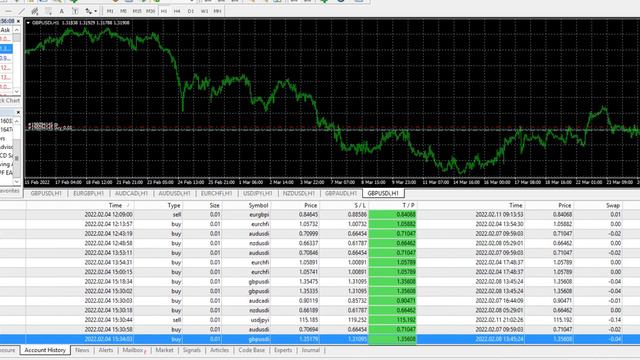Open the Tick Chart tab in Market Watch

point(10,100)
